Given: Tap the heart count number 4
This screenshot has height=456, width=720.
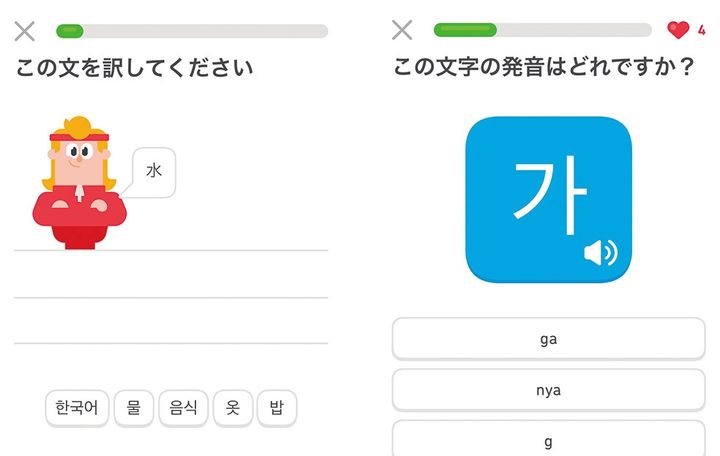Looking at the screenshot, I should coord(702,31).
